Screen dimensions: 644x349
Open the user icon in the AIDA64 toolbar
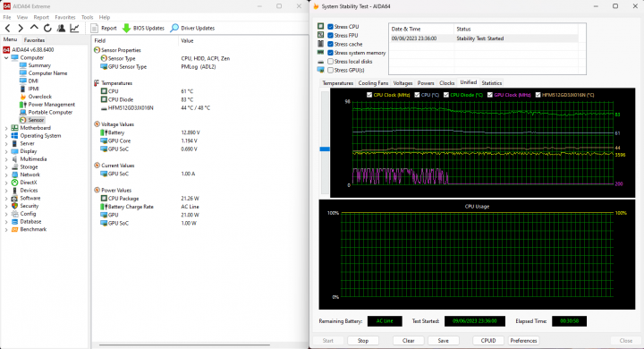pyautogui.click(x=61, y=28)
